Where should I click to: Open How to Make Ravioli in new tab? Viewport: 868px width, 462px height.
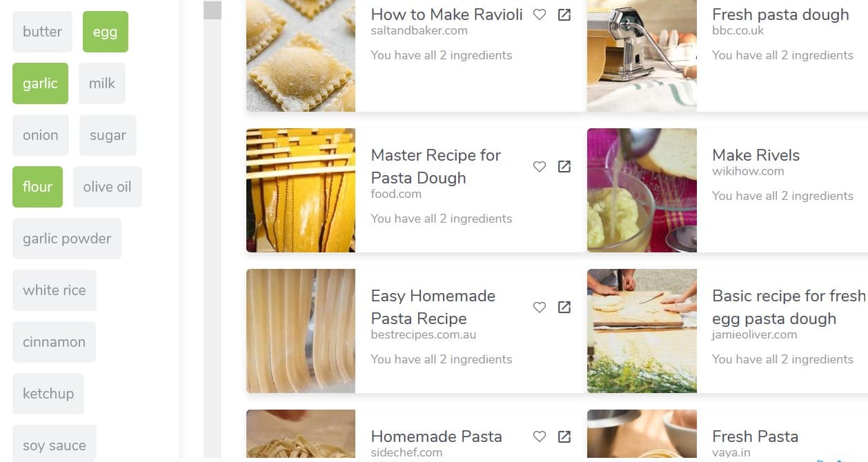(564, 14)
